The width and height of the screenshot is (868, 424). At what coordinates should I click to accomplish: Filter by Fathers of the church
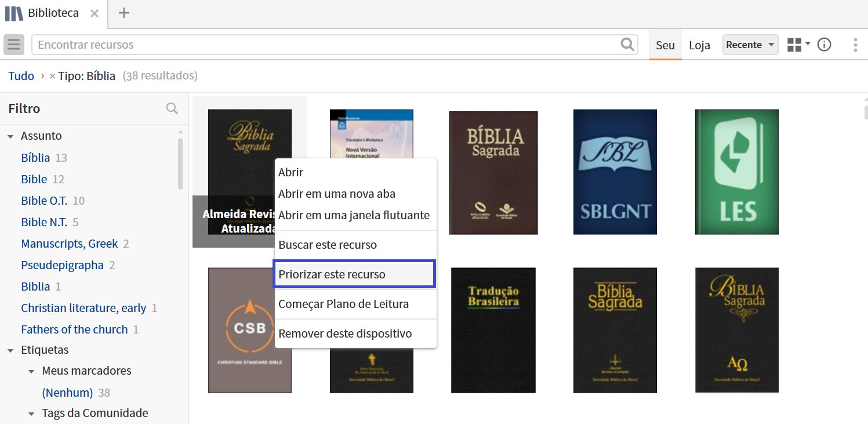(74, 329)
